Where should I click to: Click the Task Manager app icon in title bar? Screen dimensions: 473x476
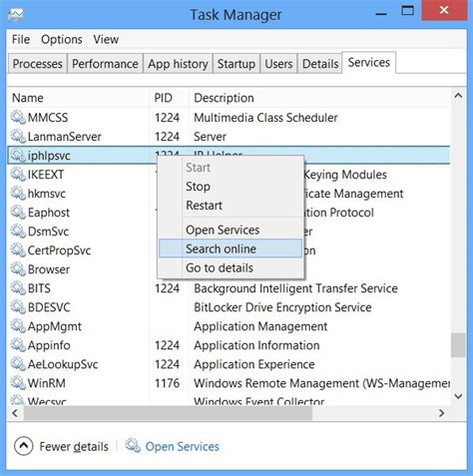click(x=16, y=14)
